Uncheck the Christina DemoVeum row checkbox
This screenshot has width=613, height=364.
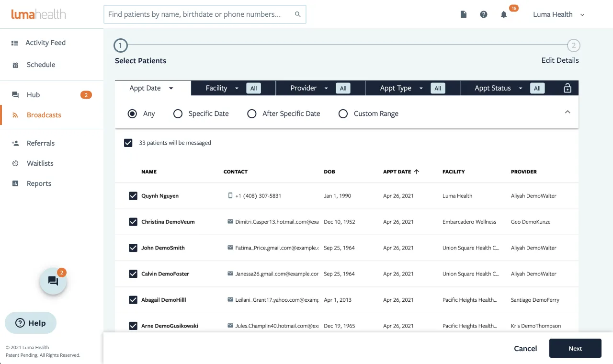pos(133,222)
